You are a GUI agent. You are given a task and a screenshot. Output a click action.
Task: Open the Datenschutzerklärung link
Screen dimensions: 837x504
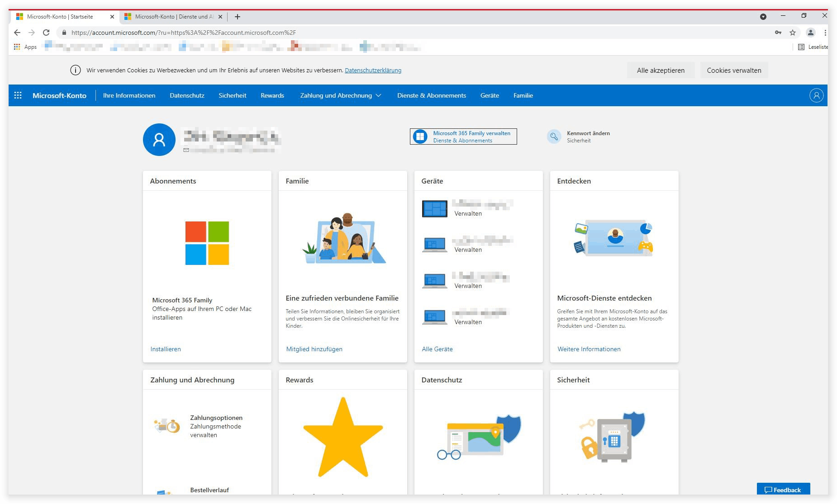(x=373, y=70)
